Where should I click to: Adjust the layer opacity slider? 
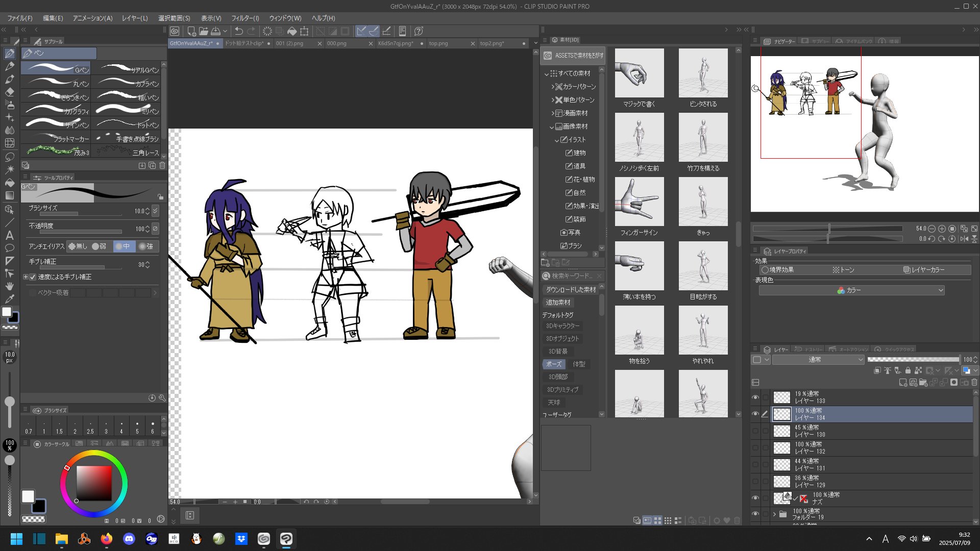click(914, 360)
